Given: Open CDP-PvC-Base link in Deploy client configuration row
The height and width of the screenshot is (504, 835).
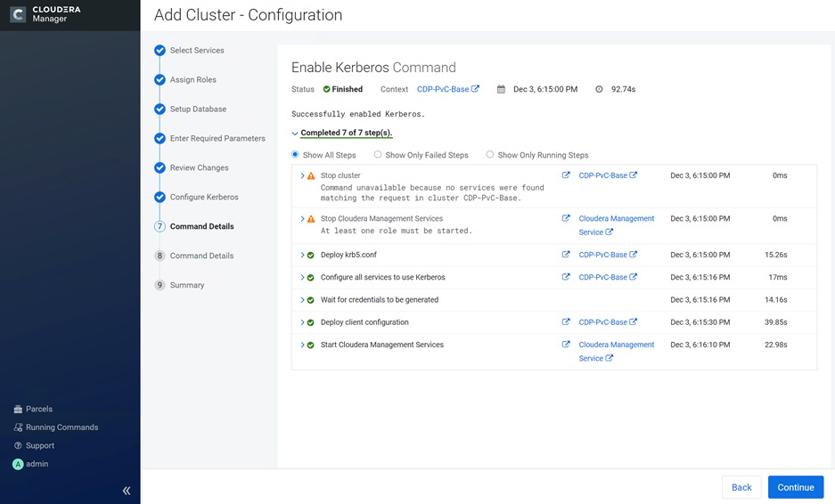Looking at the screenshot, I should click(608, 322).
